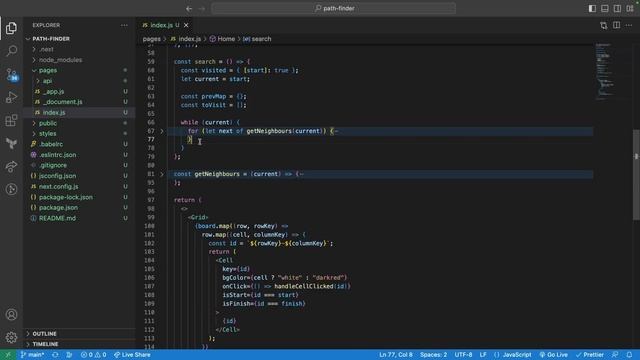640x360 pixels.
Task: Start a Live Share session
Action: pyautogui.click(x=132, y=355)
